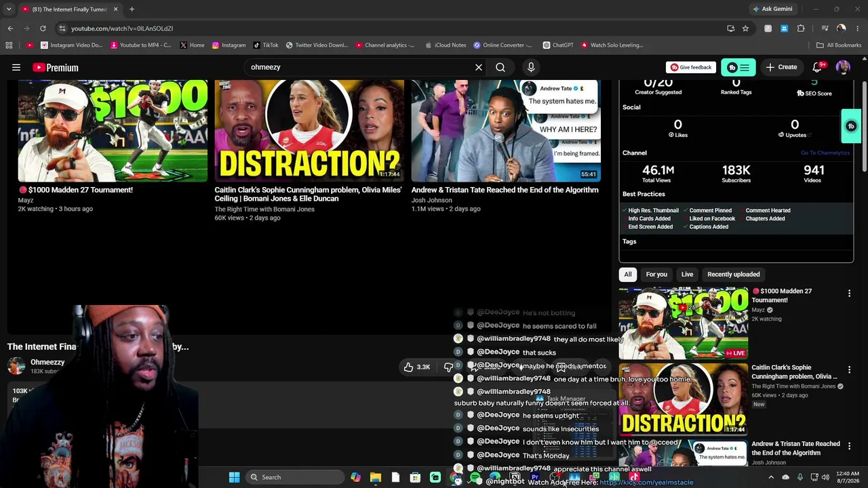Open sidebar LIVE Madden tournament thumbnail
This screenshot has width=868, height=488.
[x=684, y=323]
